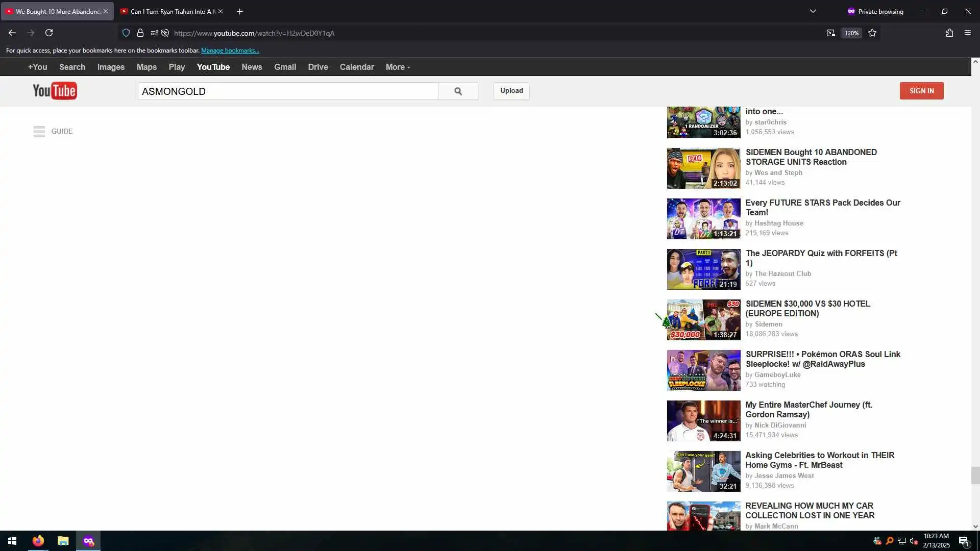Bookmark this page with the star
Viewport: 980px width, 551px height.
[872, 33]
